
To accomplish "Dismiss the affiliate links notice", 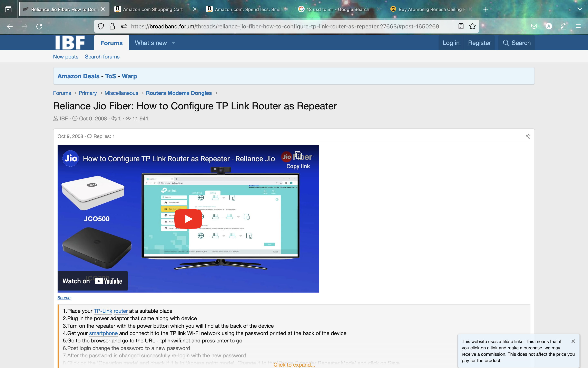I will (573, 341).
